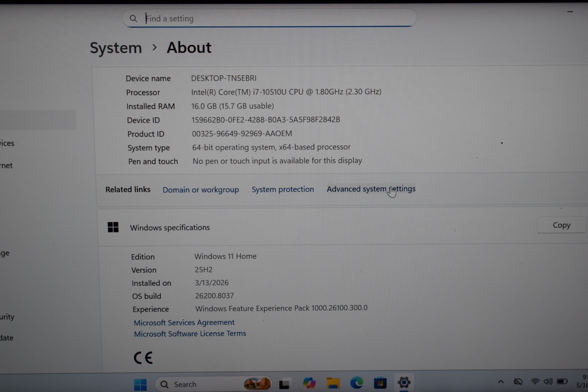588x392 pixels.
Task: Click device name DESKTOP-TNSEBRI
Action: (224, 78)
